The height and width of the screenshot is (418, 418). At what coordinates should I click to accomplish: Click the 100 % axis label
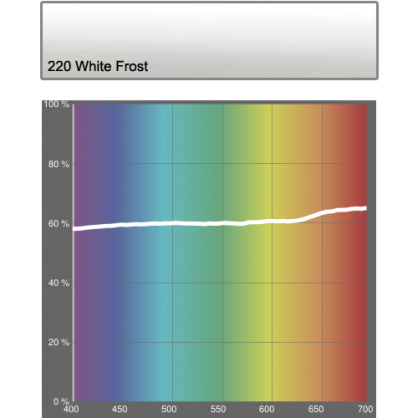pyautogui.click(x=57, y=104)
